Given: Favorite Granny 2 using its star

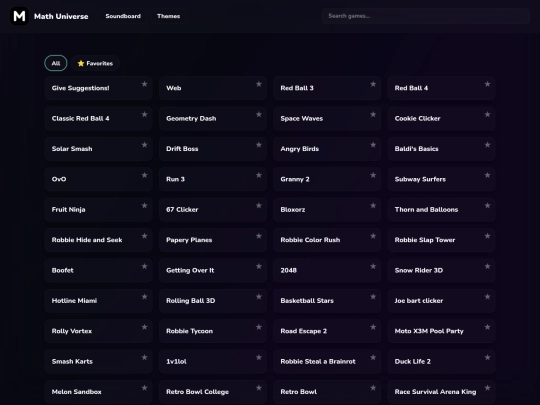Looking at the screenshot, I should tap(373, 175).
